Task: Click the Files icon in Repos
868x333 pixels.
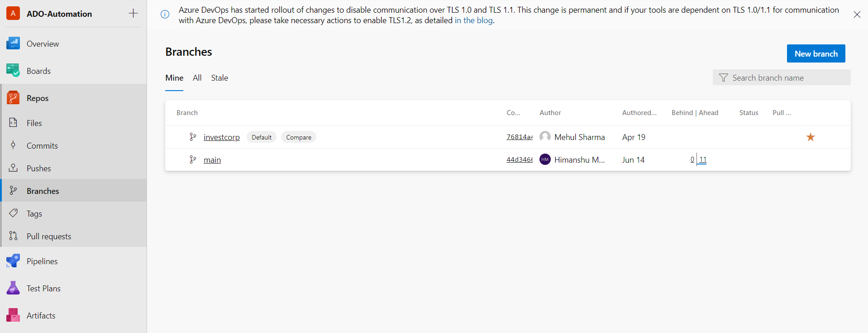Action: [x=14, y=123]
